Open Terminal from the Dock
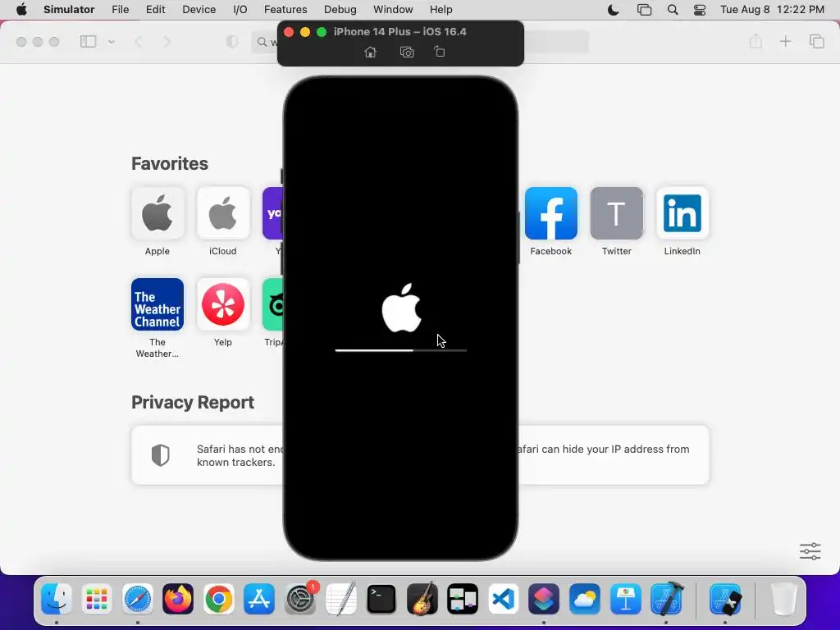This screenshot has height=630, width=840. (381, 598)
